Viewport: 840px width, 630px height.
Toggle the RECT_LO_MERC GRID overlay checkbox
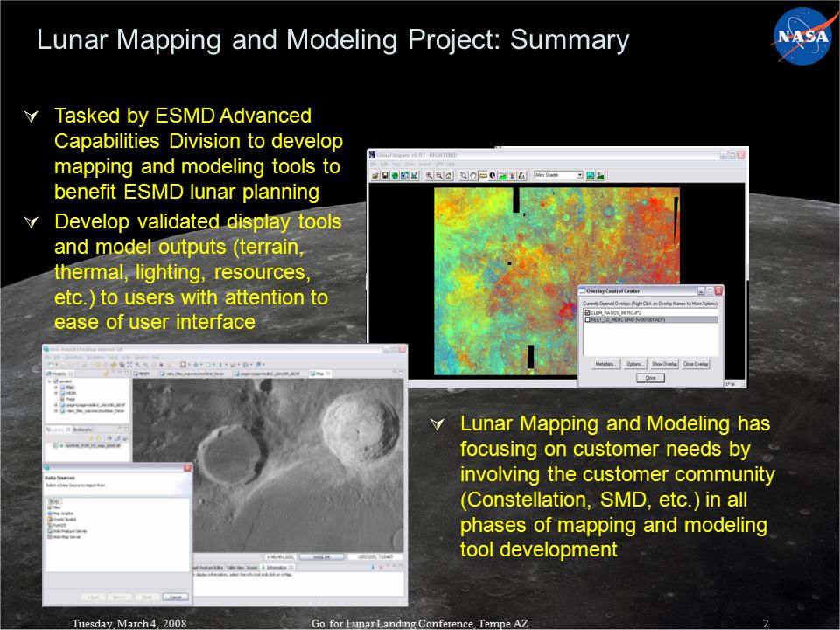point(588,320)
